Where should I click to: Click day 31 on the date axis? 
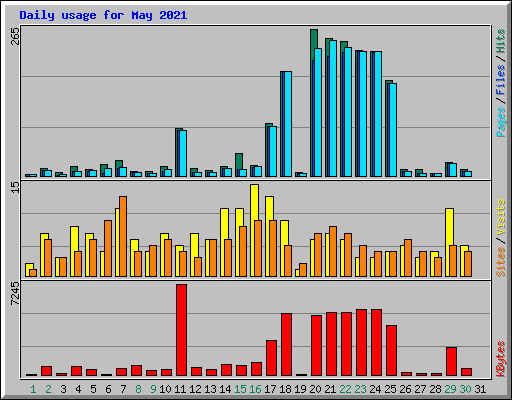coord(480,389)
